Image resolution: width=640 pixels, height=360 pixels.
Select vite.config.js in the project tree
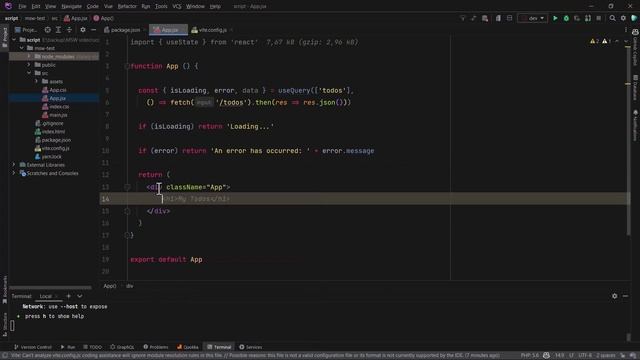pyautogui.click(x=52, y=148)
